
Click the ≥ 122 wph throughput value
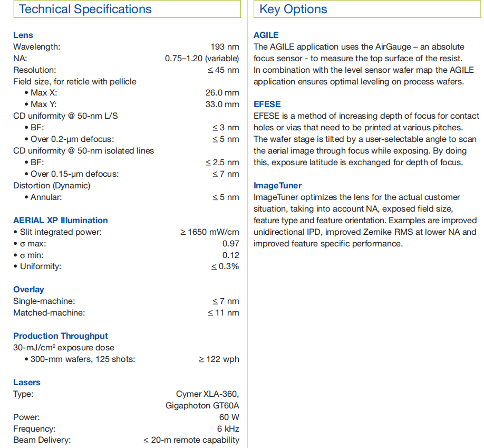click(x=219, y=359)
